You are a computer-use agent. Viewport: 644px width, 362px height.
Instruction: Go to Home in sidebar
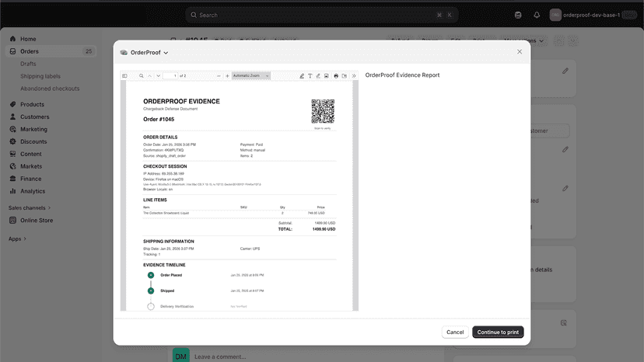tap(28, 39)
